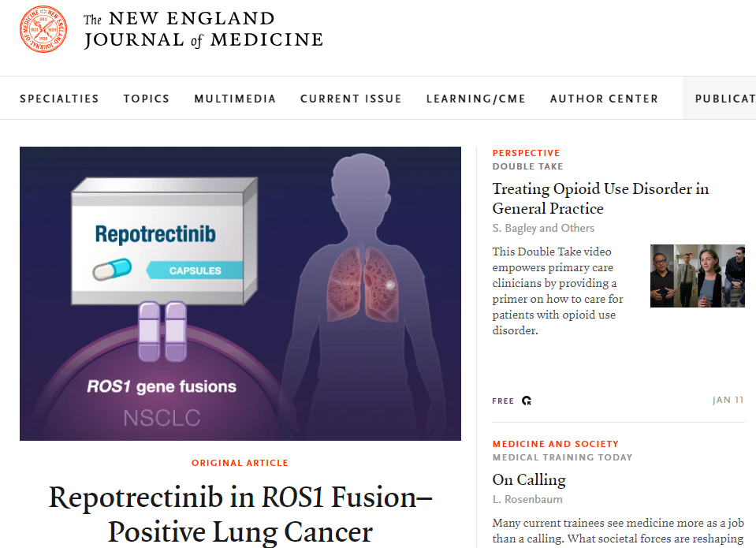Open the Multimedia menu
The width and height of the screenshot is (756, 548).
click(235, 99)
